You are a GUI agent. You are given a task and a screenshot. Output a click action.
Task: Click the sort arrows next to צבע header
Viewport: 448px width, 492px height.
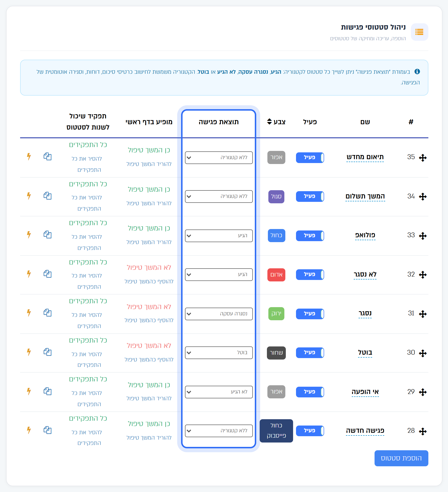(x=269, y=122)
